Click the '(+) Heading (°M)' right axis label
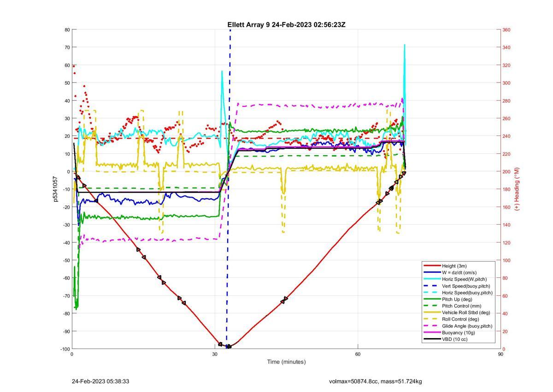 point(517,189)
